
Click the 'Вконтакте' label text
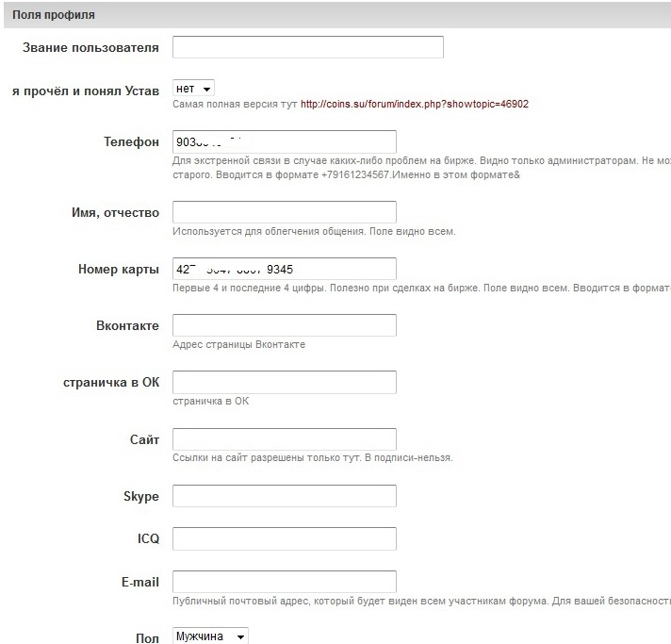[127, 325]
